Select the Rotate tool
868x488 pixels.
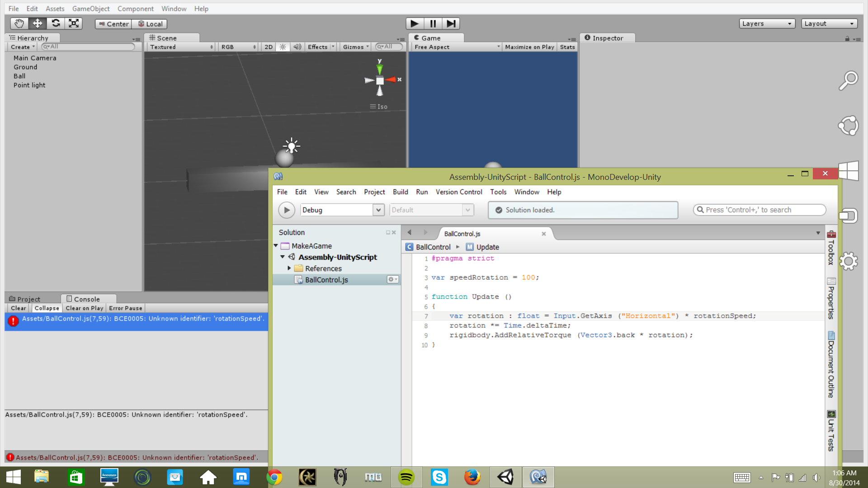point(56,23)
